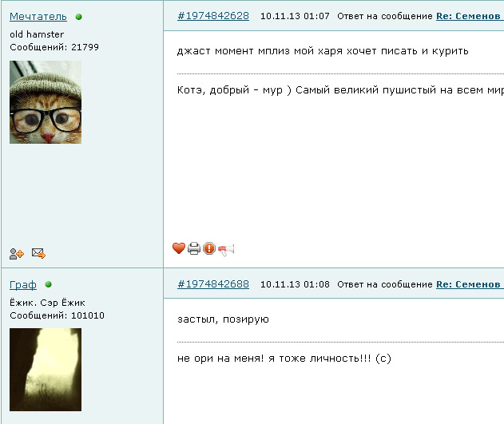Click the green online status dot next to Мечтатель

pyautogui.click(x=79, y=17)
